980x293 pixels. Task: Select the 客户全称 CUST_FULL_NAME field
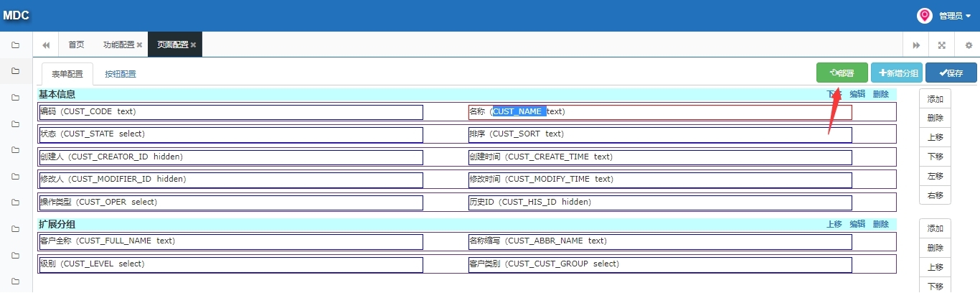[x=230, y=242]
